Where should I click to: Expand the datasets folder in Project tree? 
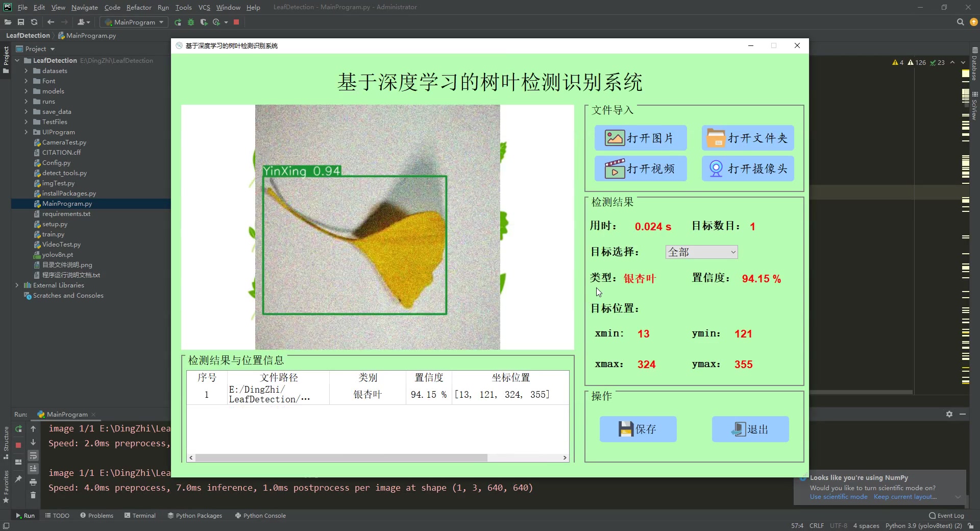point(26,70)
